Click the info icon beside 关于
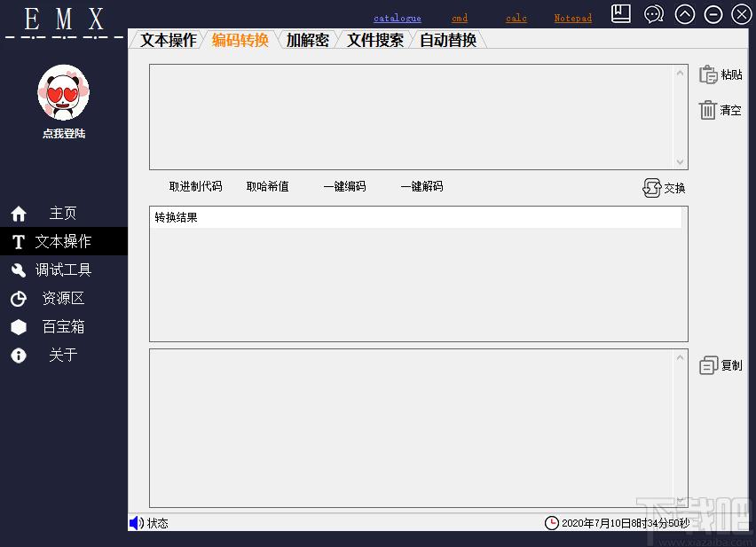Viewport: 756px width, 547px height. (19, 356)
